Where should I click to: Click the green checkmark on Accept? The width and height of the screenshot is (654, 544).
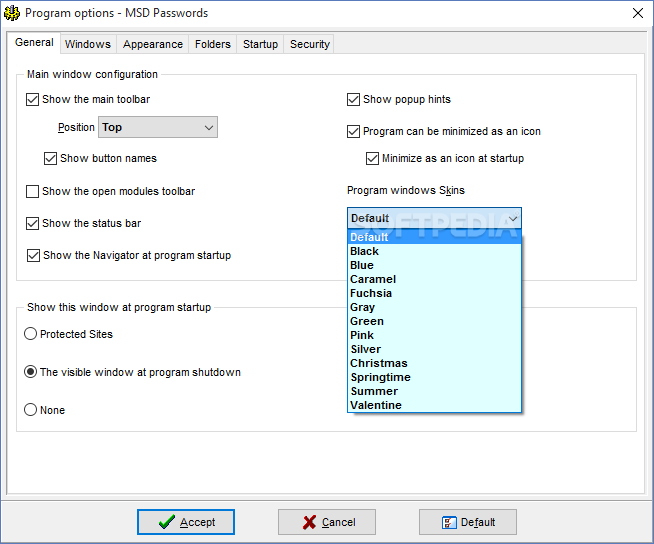[x=167, y=522]
